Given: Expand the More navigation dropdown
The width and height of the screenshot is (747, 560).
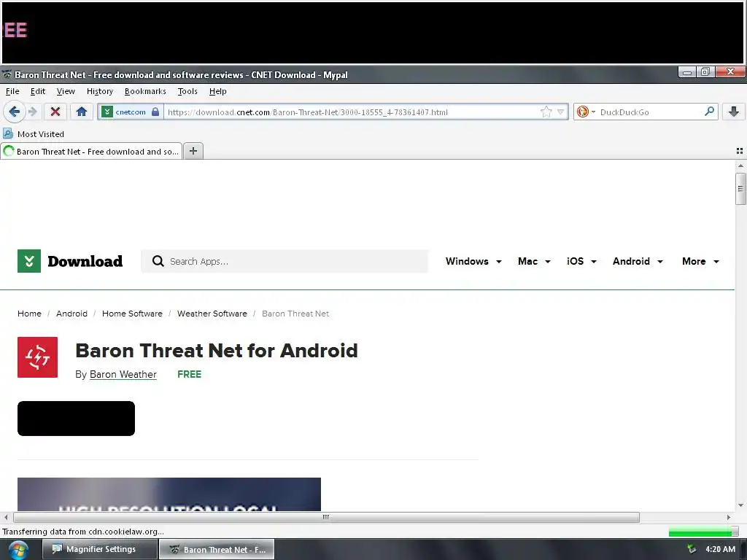Looking at the screenshot, I should click(700, 261).
